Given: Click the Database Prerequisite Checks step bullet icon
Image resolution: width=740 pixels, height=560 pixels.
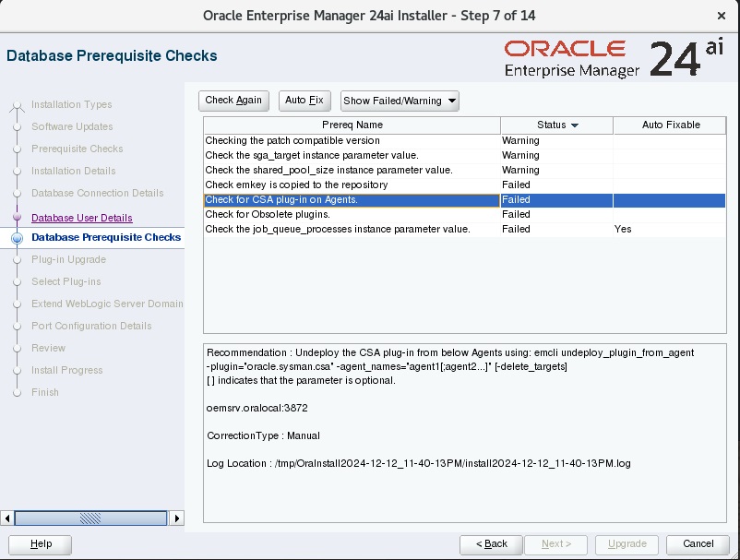Looking at the screenshot, I should [17, 238].
